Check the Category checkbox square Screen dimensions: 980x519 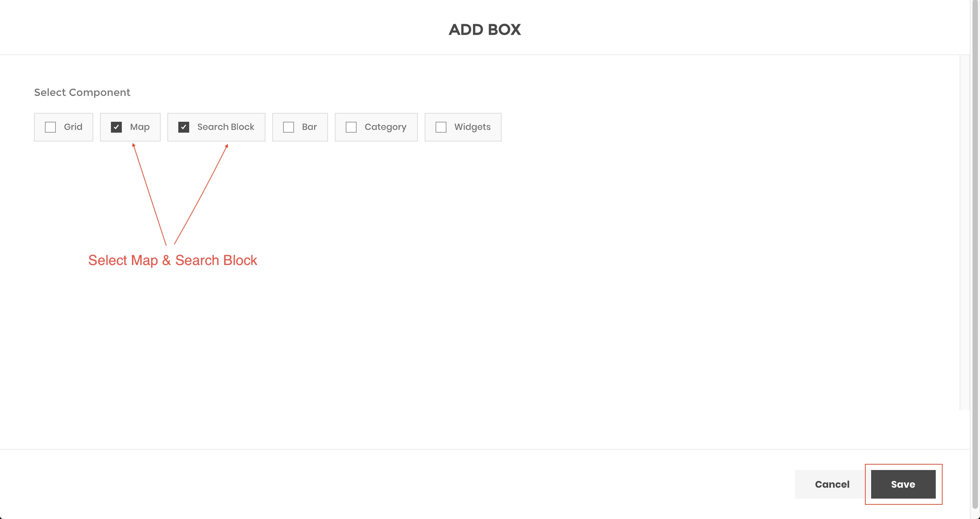point(351,127)
